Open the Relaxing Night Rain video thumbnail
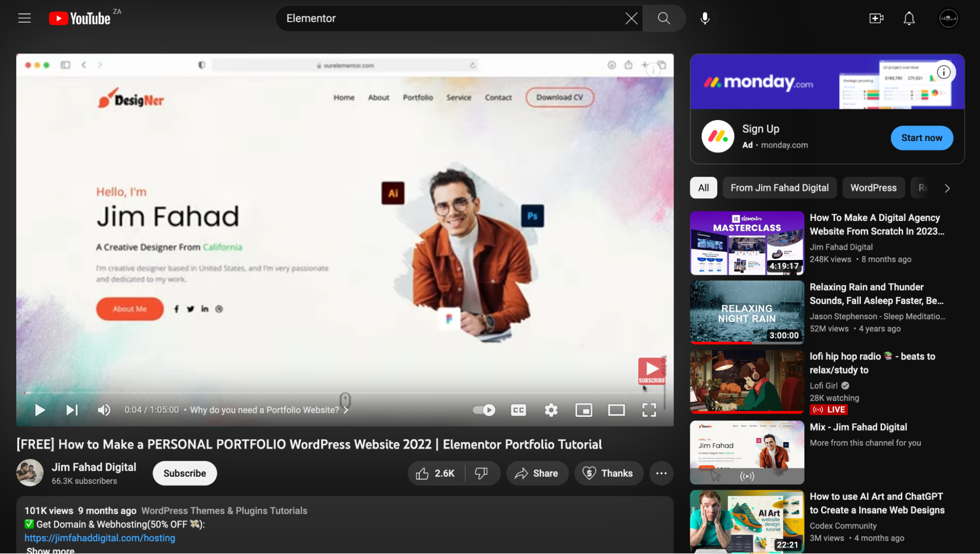This screenshot has width=980, height=554. pos(747,312)
